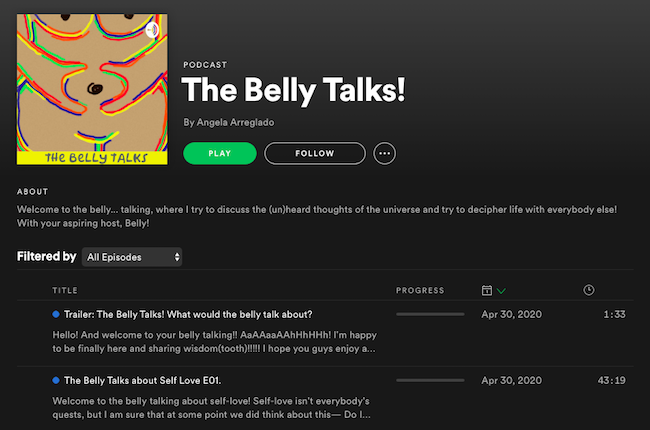This screenshot has height=430, width=650.
Task: Click the TITLE column header
Action: [x=64, y=291]
